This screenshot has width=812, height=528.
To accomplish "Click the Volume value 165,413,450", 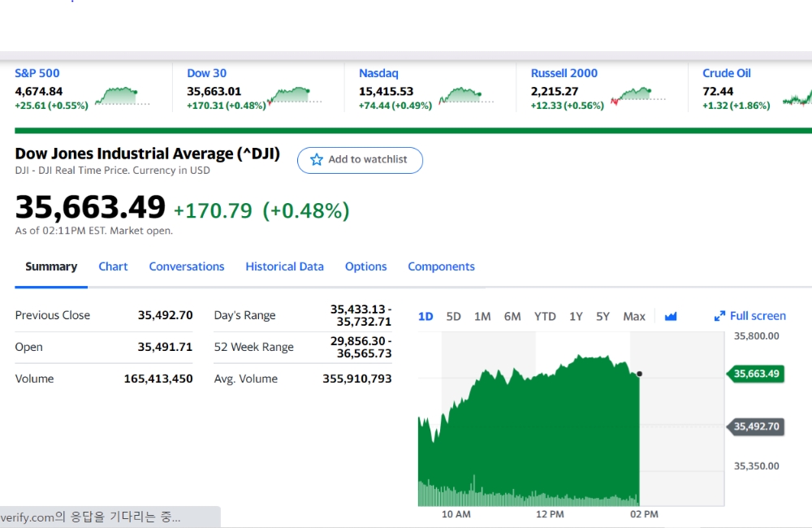I will click(x=158, y=379).
